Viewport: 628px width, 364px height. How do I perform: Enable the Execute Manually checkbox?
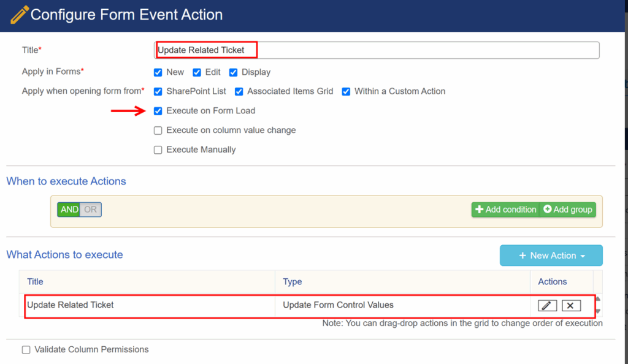click(x=158, y=150)
